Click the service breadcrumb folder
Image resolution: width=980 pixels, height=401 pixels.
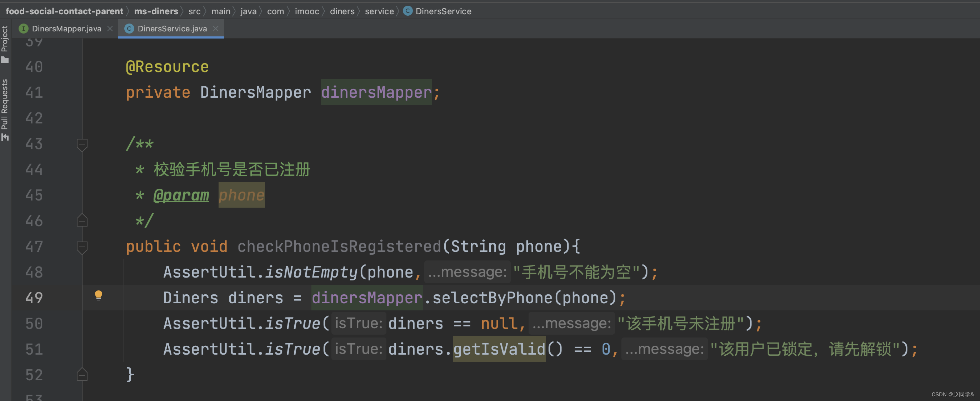[x=379, y=11]
